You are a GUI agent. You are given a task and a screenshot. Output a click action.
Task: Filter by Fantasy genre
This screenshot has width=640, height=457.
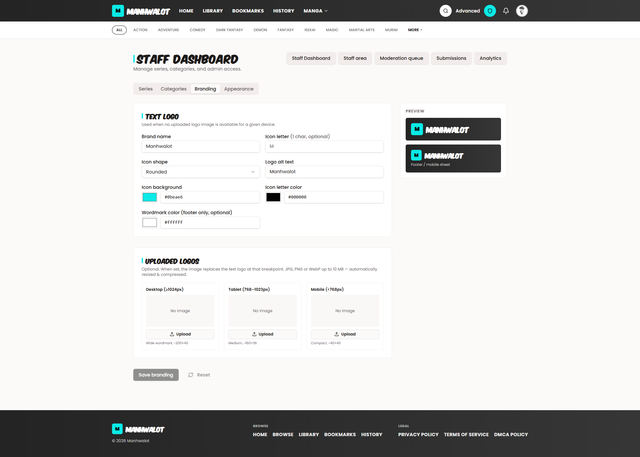(x=285, y=30)
